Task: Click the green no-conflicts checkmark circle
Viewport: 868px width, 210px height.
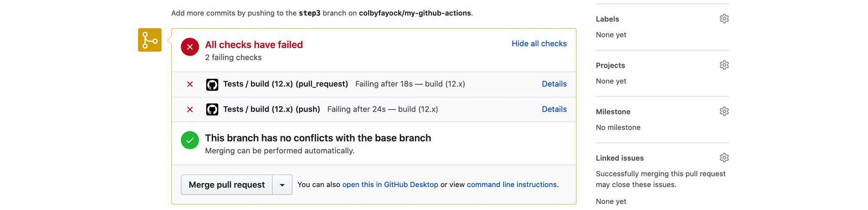Action: (190, 140)
